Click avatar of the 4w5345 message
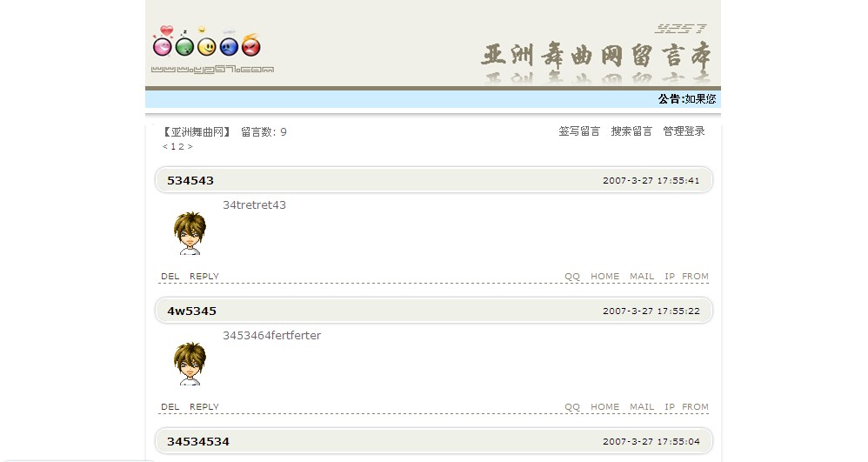Screen dimensions: 868x462 pyautogui.click(x=190, y=364)
